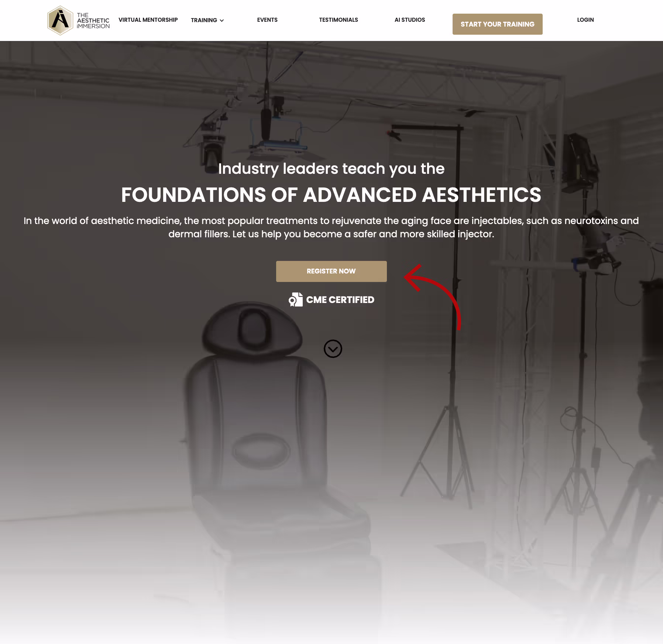Image resolution: width=663 pixels, height=644 pixels.
Task: Click the injectables description paragraph
Action: tap(331, 227)
